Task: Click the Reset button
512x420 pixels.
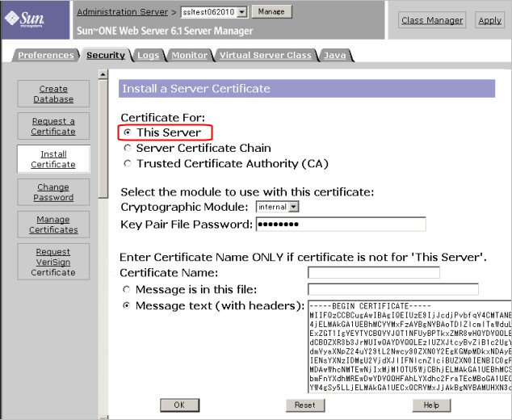Action: pos(305,405)
